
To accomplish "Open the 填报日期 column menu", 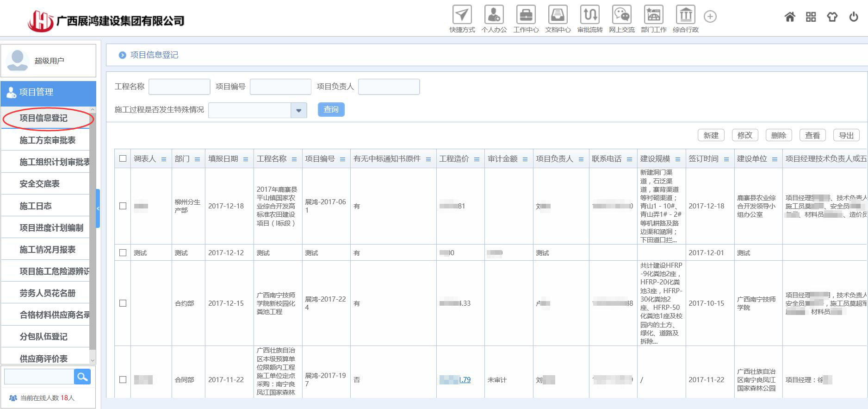I will (246, 159).
